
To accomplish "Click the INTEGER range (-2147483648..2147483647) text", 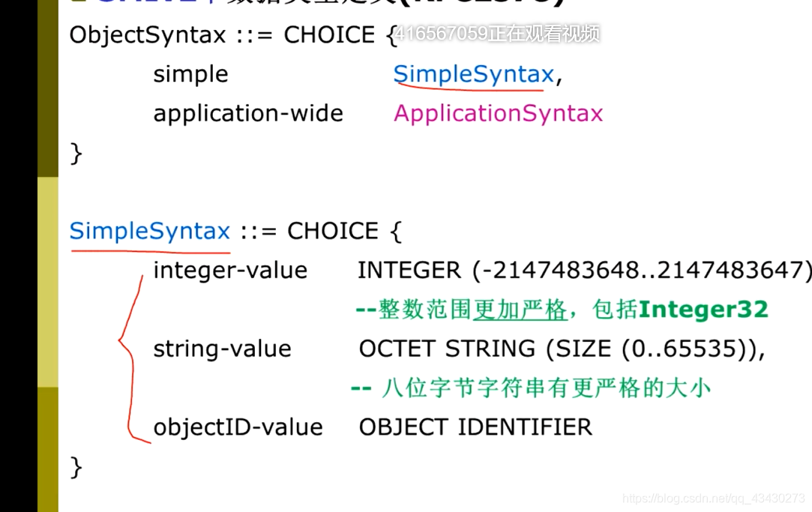I will [x=585, y=270].
